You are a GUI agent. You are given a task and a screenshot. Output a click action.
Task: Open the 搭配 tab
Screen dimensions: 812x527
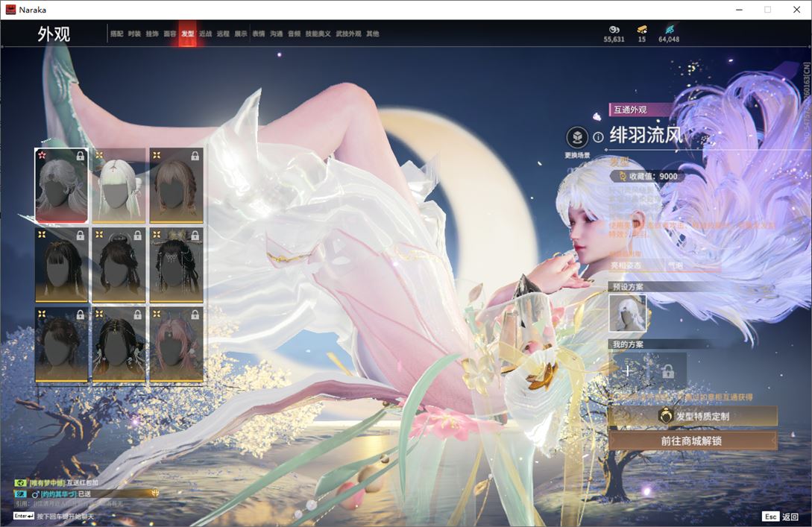pyautogui.click(x=116, y=34)
